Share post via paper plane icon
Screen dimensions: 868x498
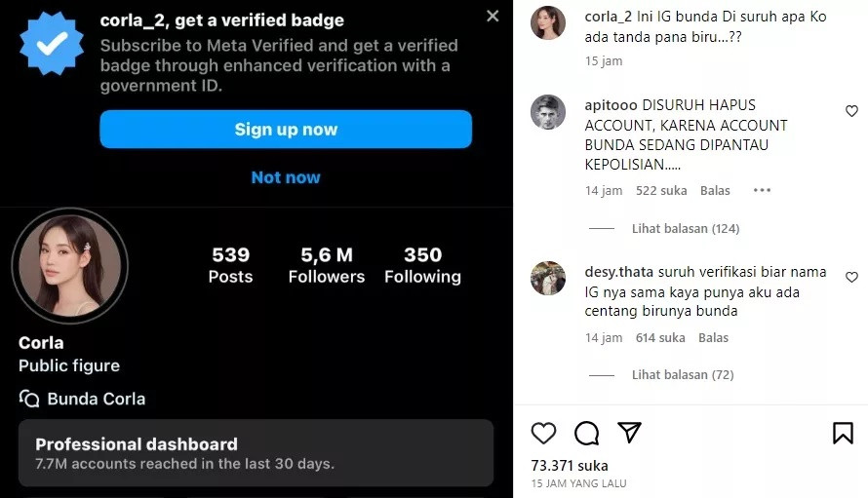tap(629, 432)
